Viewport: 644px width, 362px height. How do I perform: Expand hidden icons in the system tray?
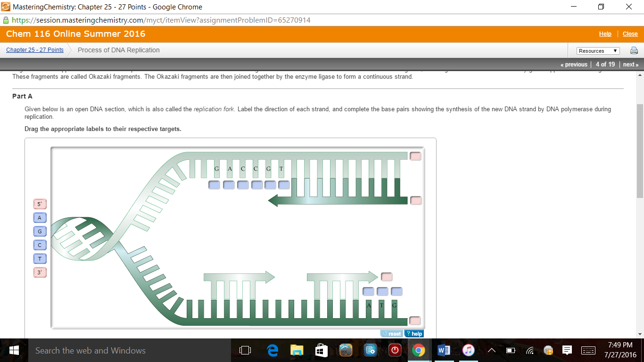click(x=491, y=350)
